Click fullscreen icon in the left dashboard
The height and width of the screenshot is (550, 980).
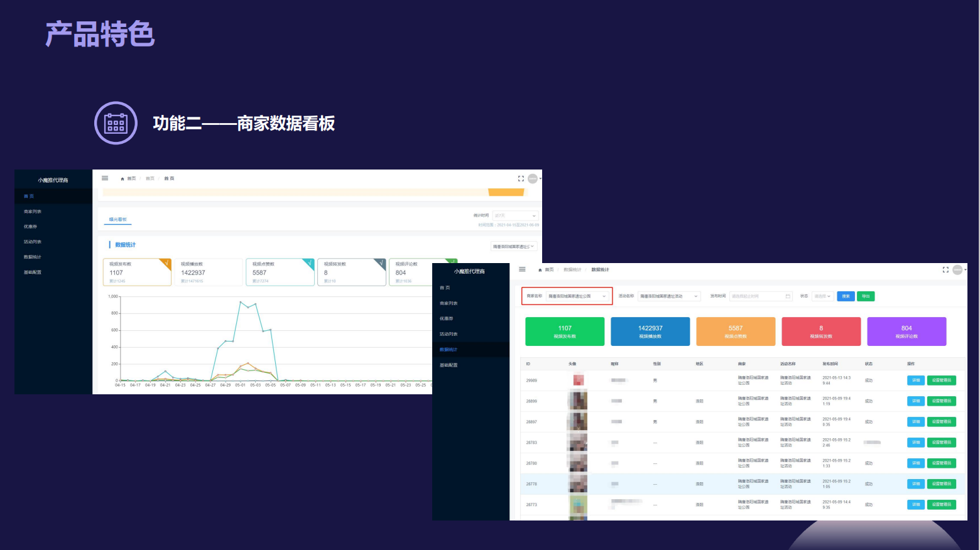pyautogui.click(x=521, y=179)
